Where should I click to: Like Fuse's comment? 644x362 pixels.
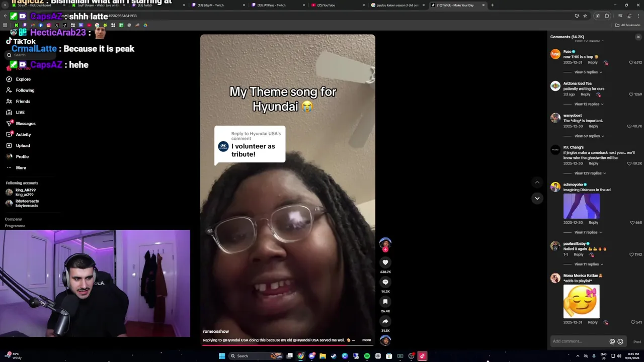coord(631,62)
